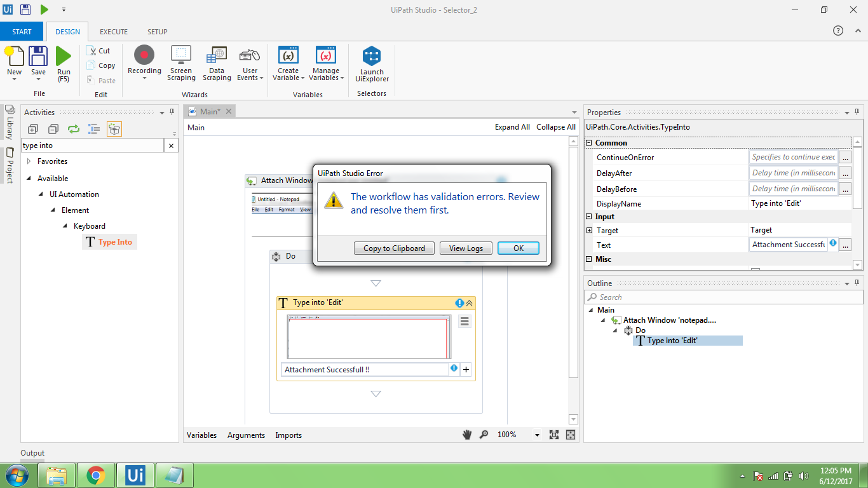The width and height of the screenshot is (868, 488).
Task: Click Collapse All in the Activities toolbar
Action: click(53, 129)
